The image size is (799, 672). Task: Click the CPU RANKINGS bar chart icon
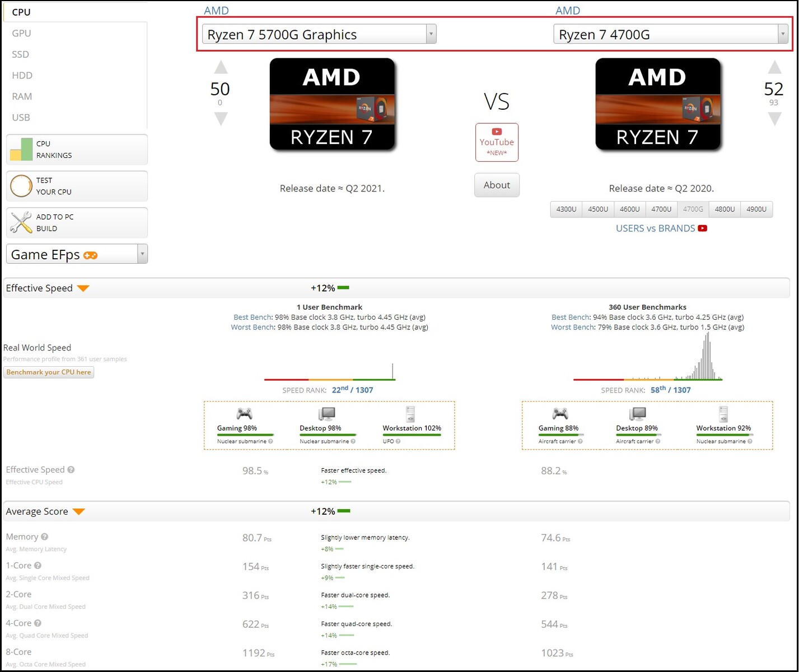tap(21, 149)
